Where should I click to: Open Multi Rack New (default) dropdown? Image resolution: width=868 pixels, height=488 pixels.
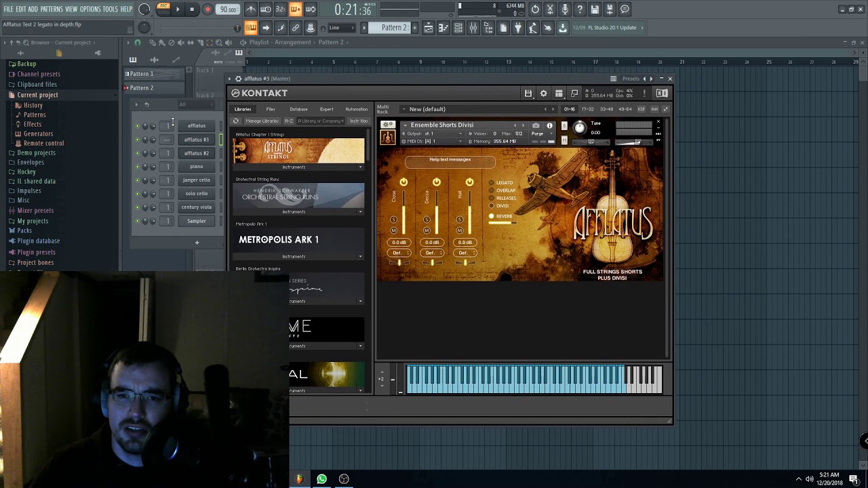[478, 109]
